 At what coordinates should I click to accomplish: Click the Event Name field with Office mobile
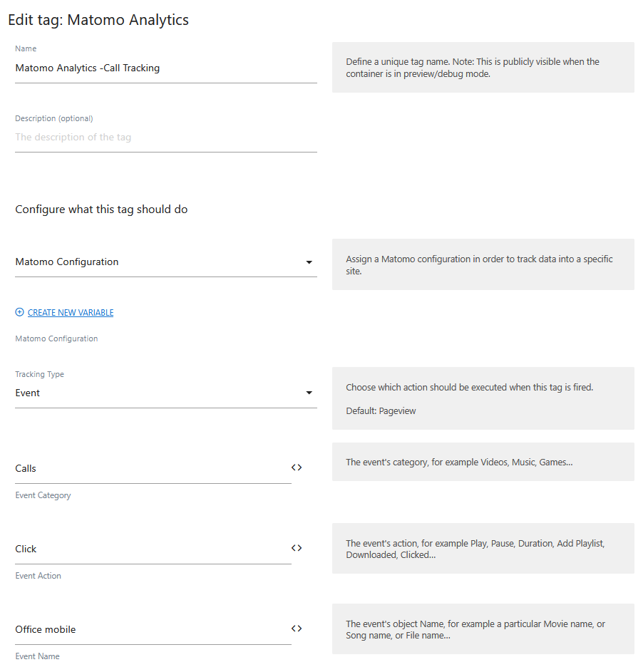153,629
